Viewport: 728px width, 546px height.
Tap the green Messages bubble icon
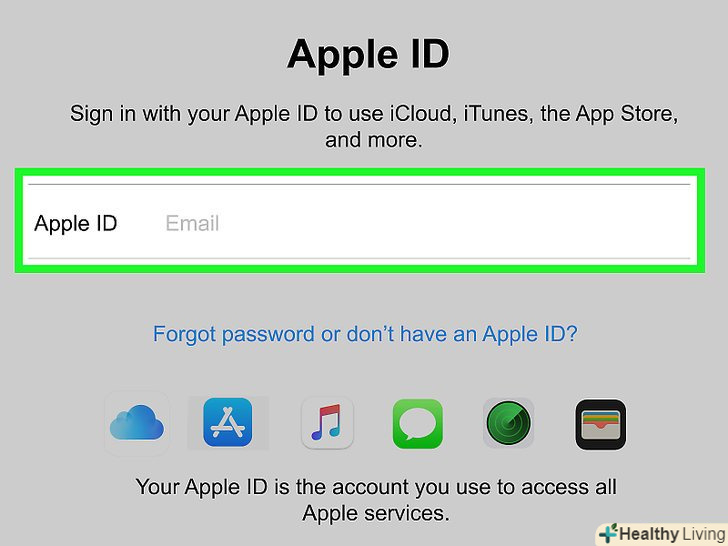click(417, 423)
